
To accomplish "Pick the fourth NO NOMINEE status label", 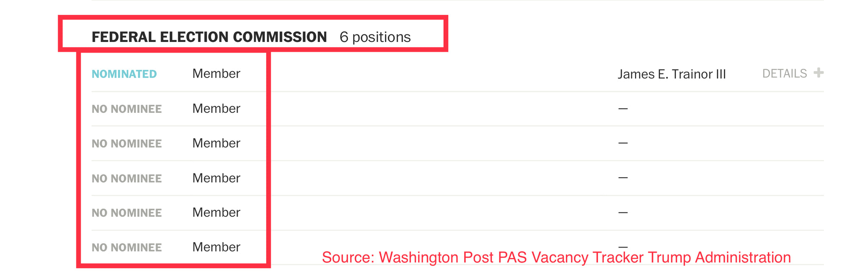I will [x=127, y=213].
